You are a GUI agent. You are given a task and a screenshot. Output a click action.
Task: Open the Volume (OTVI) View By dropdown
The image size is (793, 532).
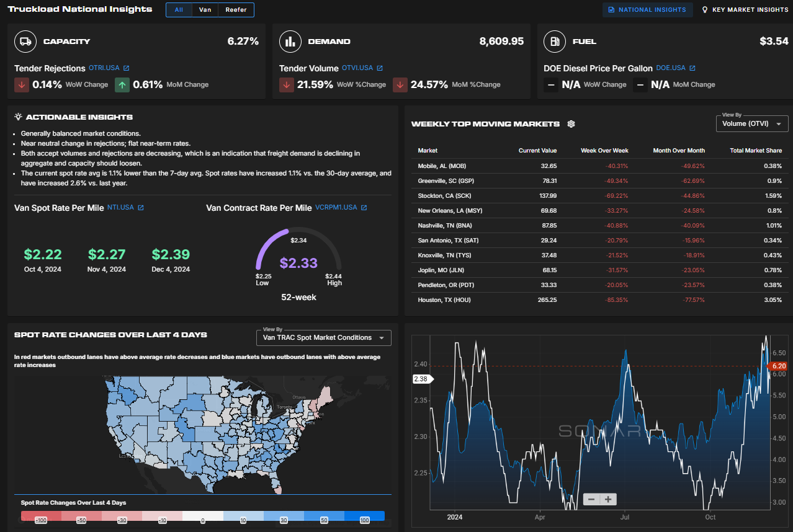coord(752,123)
